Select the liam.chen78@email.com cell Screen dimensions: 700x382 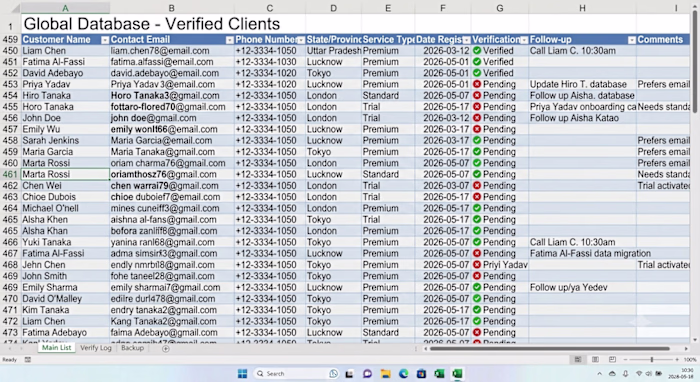coord(172,51)
